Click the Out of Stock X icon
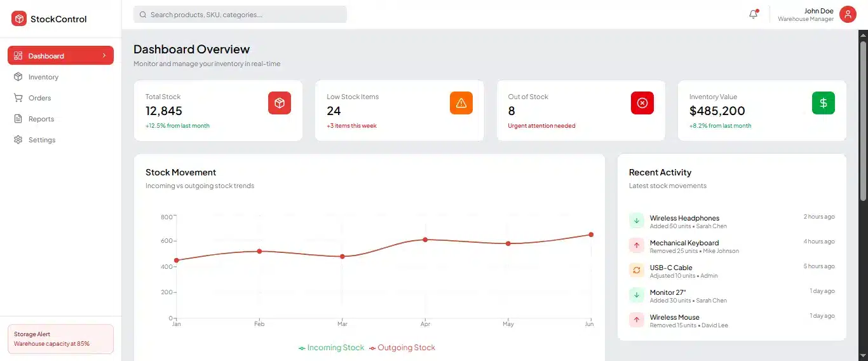The height and width of the screenshot is (361, 868). (642, 103)
